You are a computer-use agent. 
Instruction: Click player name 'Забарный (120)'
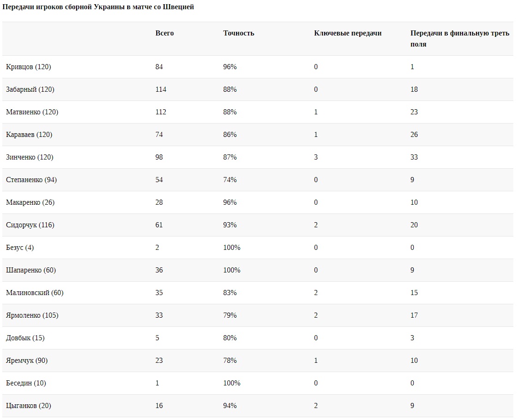coord(30,89)
